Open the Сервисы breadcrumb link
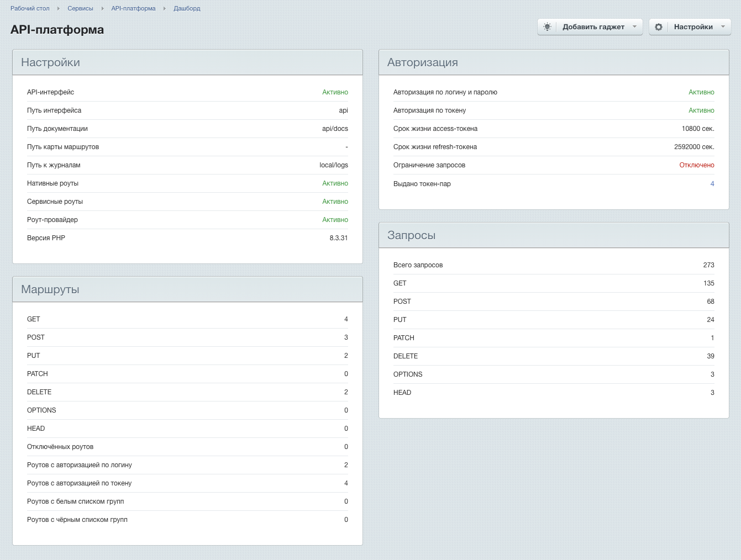Image resolution: width=741 pixels, height=560 pixels. point(80,8)
